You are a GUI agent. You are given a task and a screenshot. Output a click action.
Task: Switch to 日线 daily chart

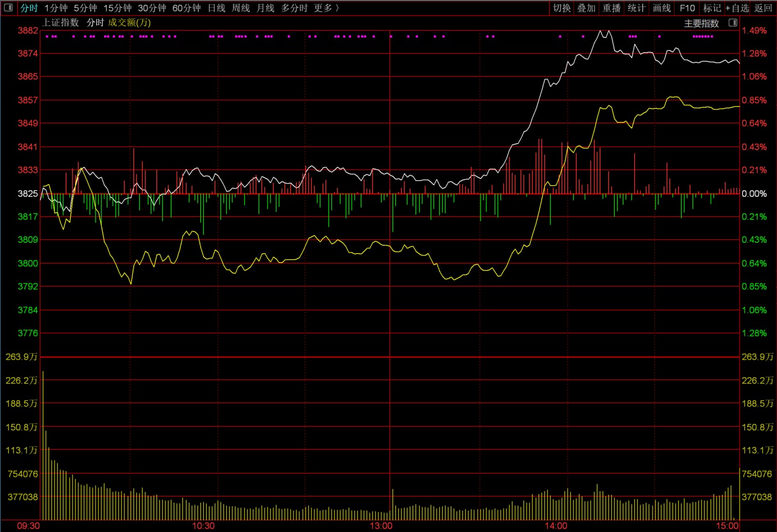pos(216,8)
